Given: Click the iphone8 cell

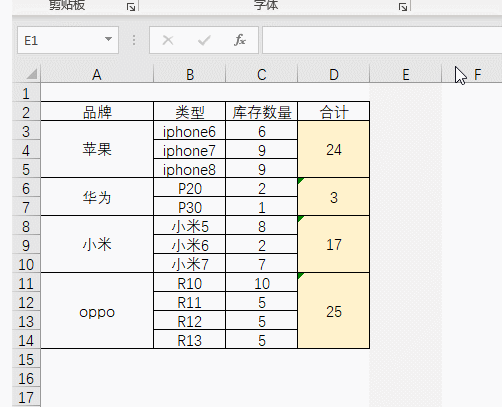Looking at the screenshot, I should pyautogui.click(x=190, y=168).
